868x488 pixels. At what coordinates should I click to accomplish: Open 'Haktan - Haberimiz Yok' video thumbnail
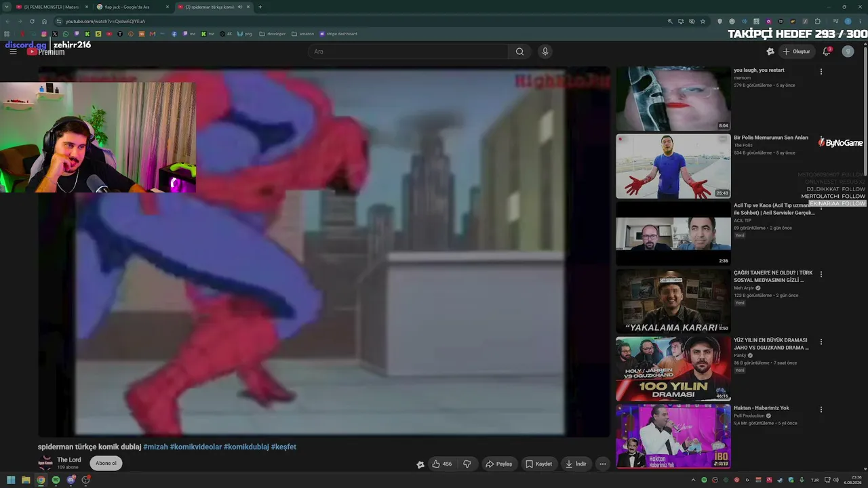pyautogui.click(x=673, y=436)
